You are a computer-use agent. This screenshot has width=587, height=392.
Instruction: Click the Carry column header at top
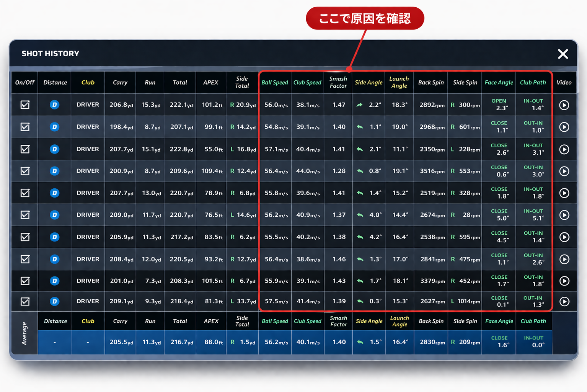pyautogui.click(x=120, y=82)
